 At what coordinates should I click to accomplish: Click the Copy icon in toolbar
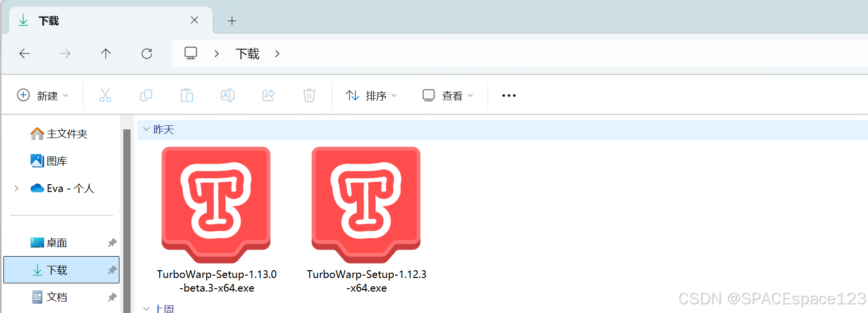[x=146, y=95]
